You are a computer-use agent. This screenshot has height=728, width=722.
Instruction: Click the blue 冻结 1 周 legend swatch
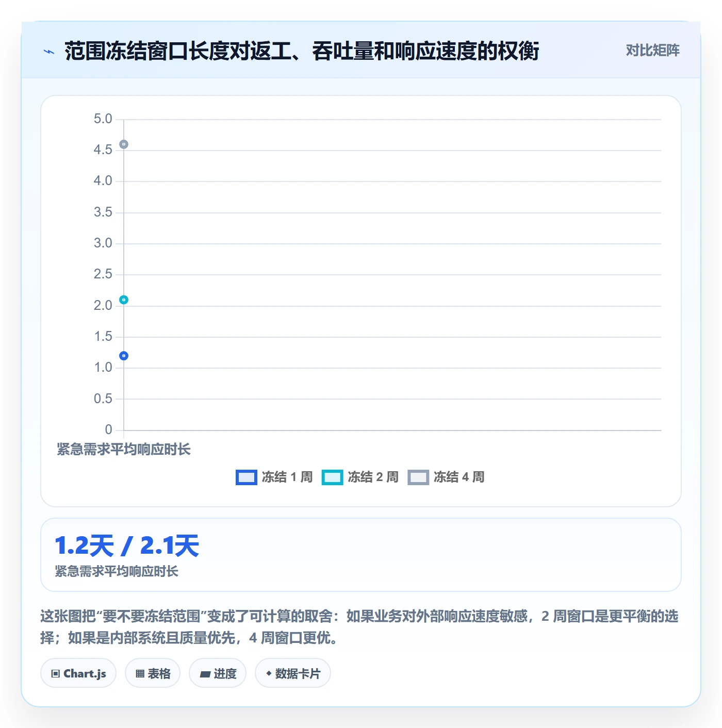tap(246, 477)
